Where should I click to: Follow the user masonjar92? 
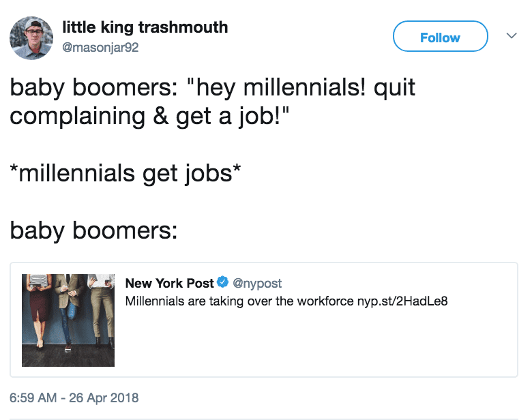point(441,36)
